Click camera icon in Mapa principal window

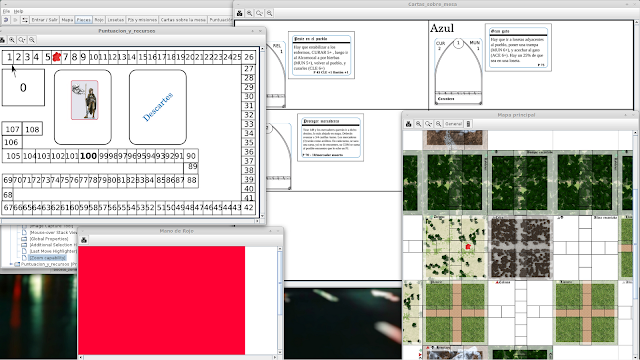pos(409,124)
